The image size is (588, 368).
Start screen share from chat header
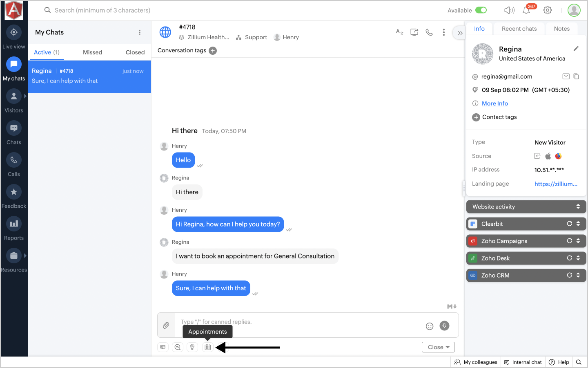(414, 32)
